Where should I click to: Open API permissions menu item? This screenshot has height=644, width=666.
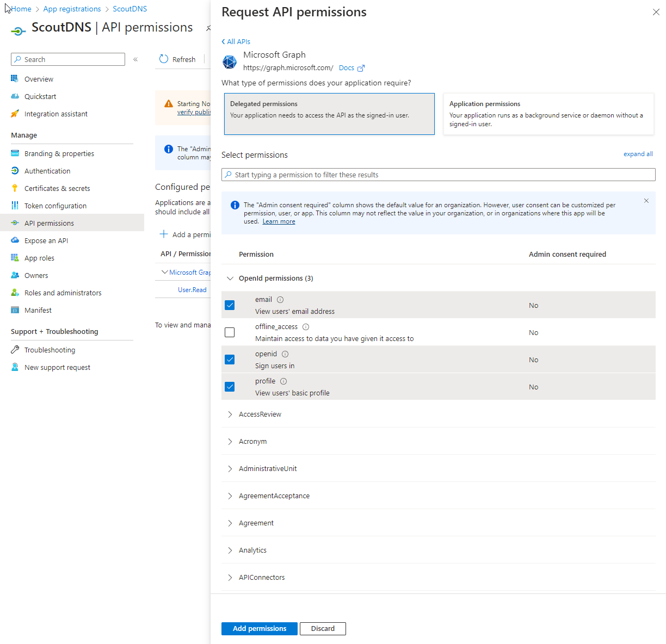(x=72, y=223)
